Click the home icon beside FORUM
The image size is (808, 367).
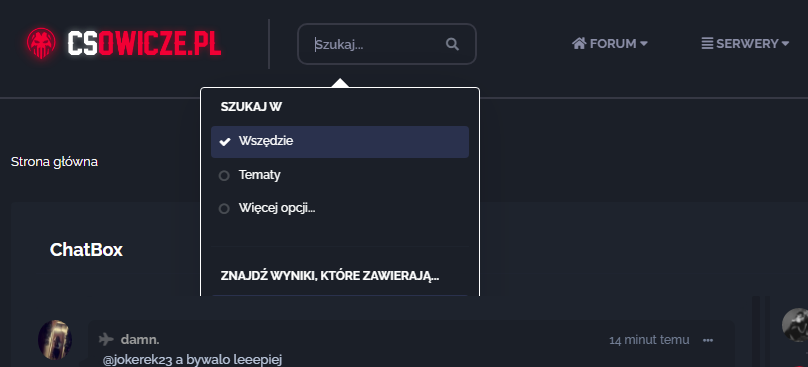tap(579, 43)
